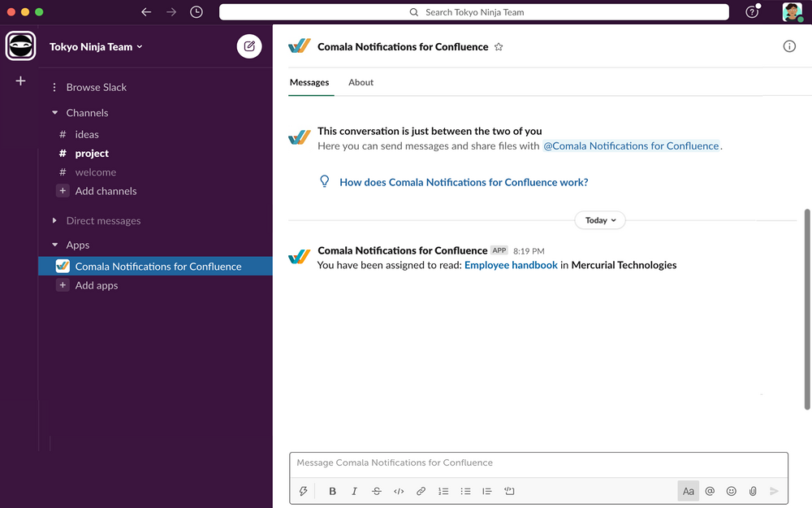Toggle italic formatting

tap(354, 491)
